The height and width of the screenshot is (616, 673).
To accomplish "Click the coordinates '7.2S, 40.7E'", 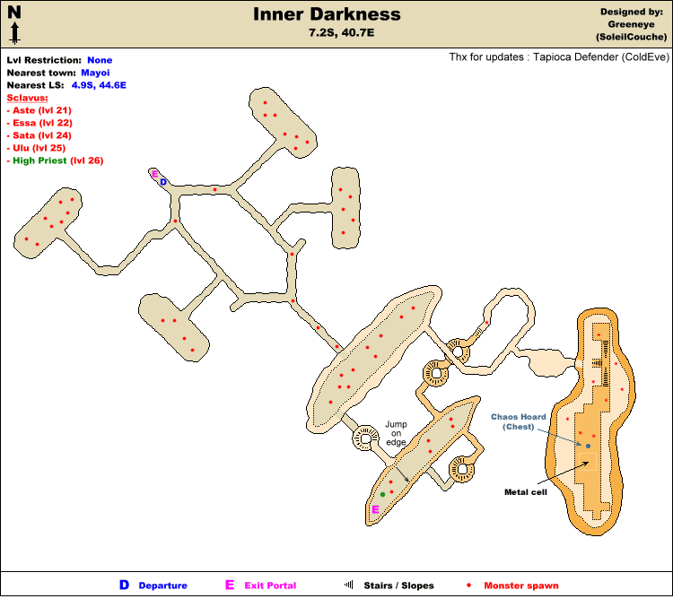I will point(342,33).
